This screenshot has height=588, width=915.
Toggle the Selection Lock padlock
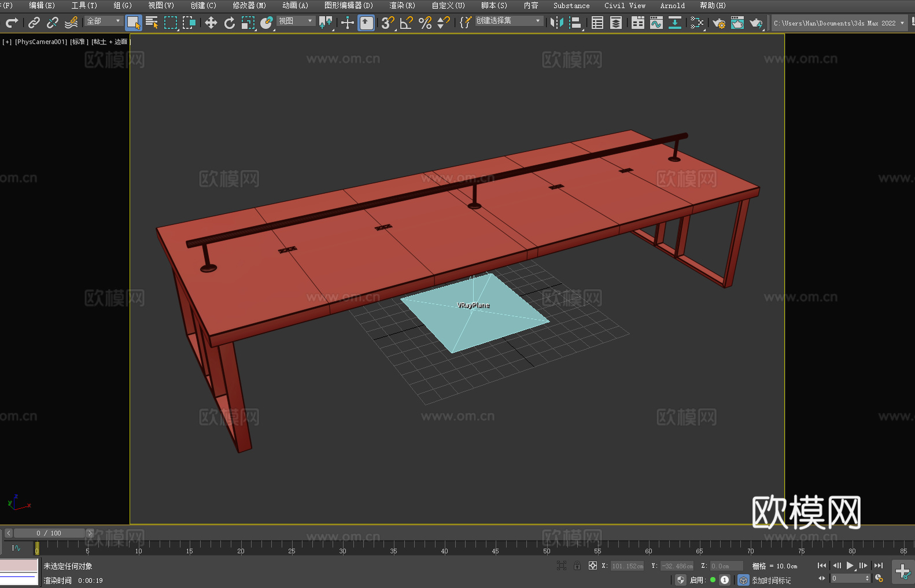click(x=577, y=565)
